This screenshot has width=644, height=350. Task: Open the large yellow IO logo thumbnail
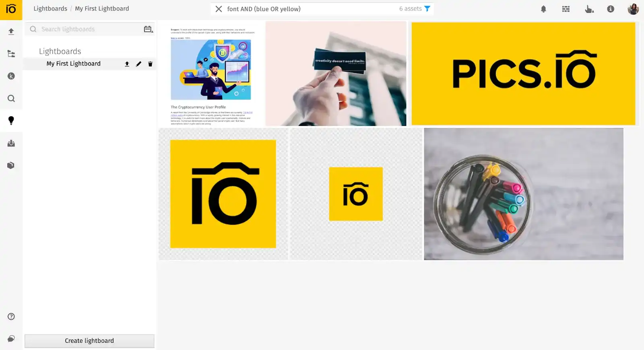(223, 194)
